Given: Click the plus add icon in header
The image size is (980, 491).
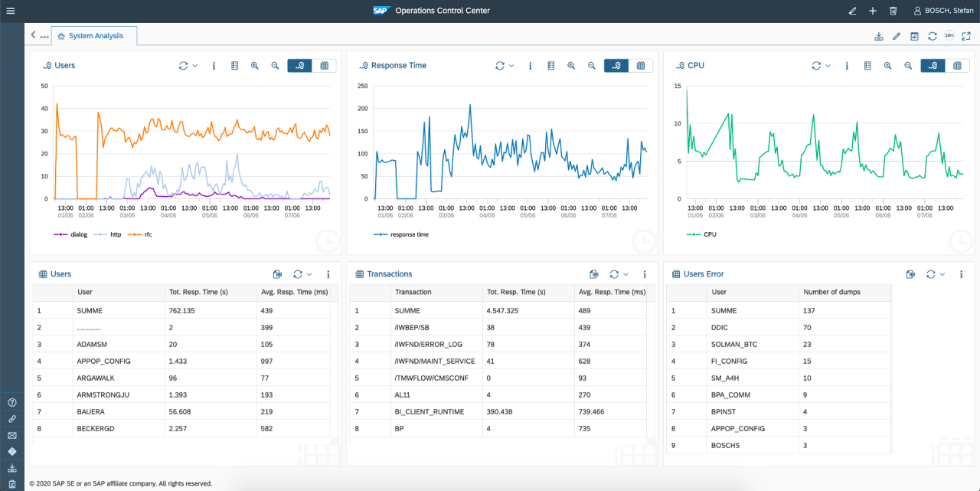Looking at the screenshot, I should [873, 11].
